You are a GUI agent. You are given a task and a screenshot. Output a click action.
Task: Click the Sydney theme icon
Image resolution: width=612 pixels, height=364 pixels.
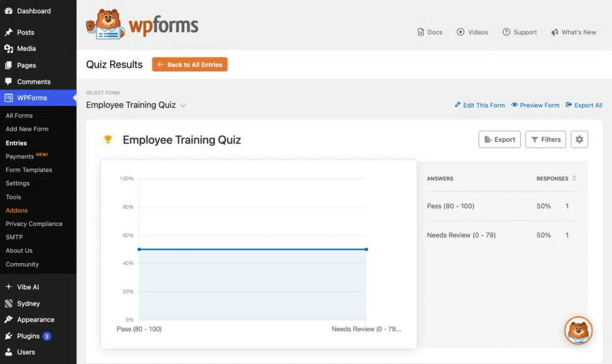(8, 303)
